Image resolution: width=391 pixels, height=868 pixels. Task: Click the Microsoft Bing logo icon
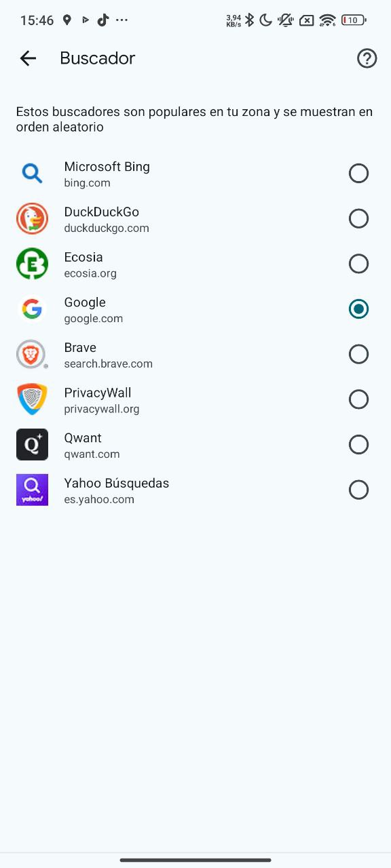32,173
